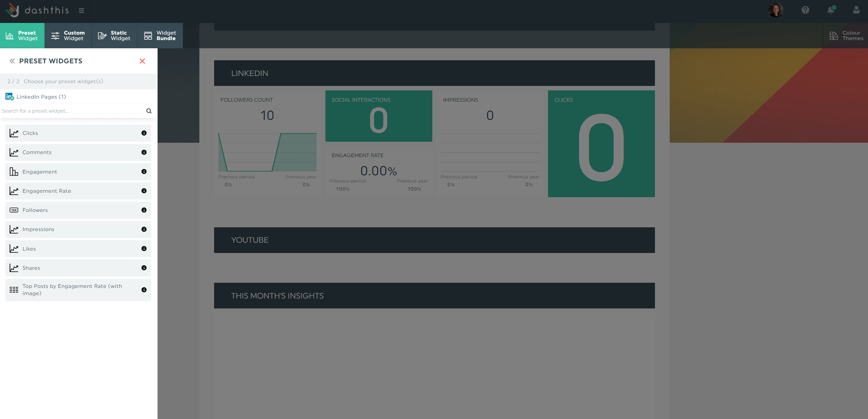Open the help question mark icon
Viewport: 868px width, 419px height.
805,10
